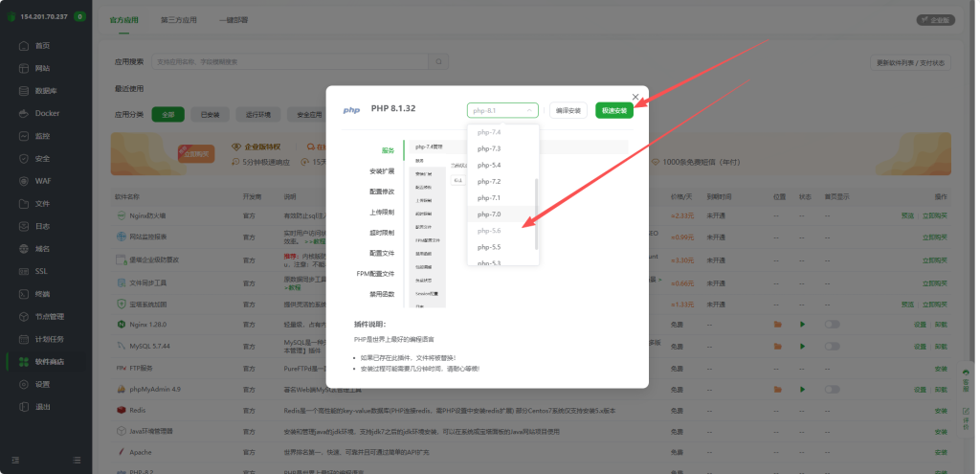The width and height of the screenshot is (980, 474).
Task: Click the play icon in Nginx 1.28.0 row
Action: pyautogui.click(x=803, y=325)
